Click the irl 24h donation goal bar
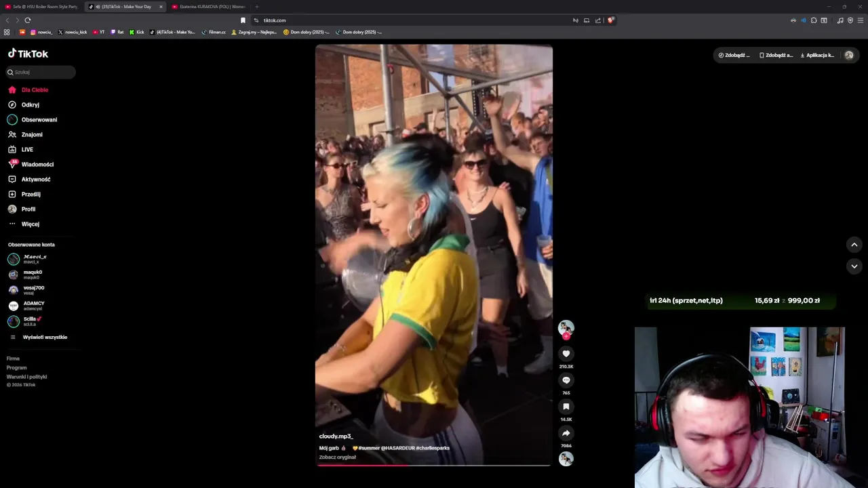Viewport: 868px width, 488px height. [x=741, y=300]
